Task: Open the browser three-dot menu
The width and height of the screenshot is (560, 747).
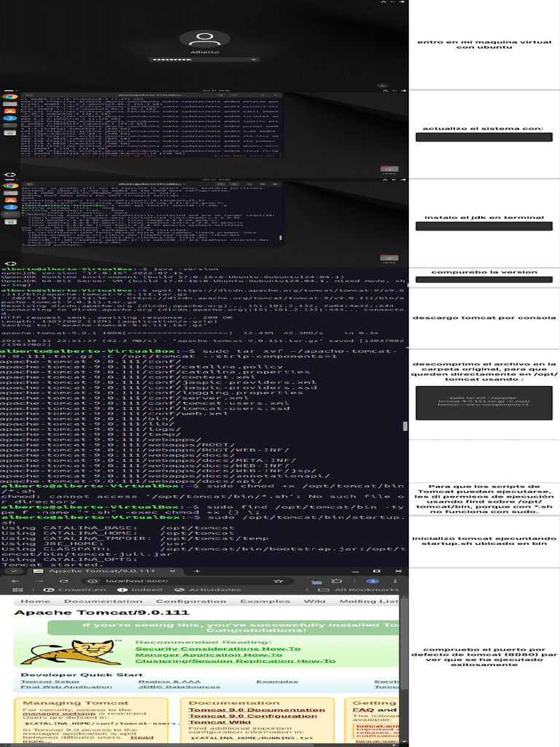Action: [394, 581]
